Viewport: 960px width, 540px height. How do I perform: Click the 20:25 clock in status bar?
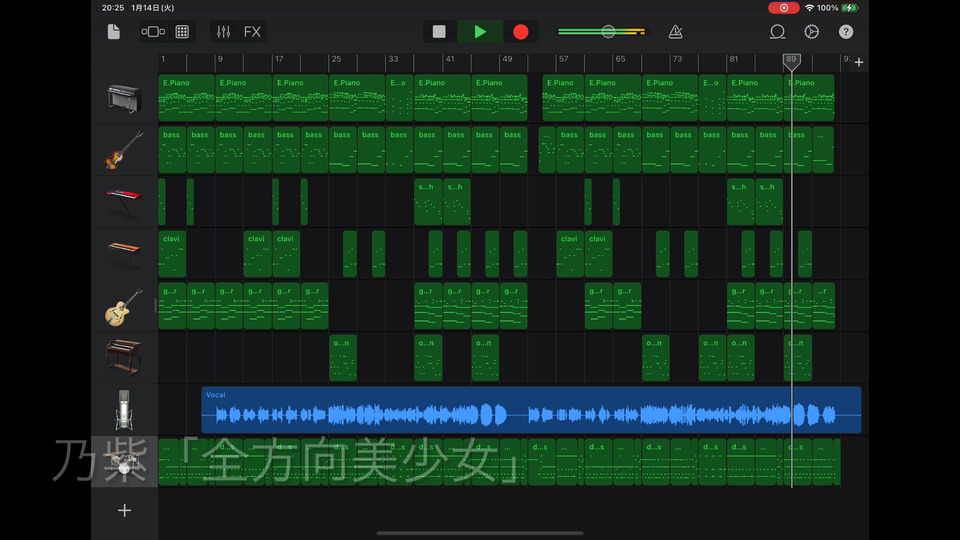click(x=113, y=8)
